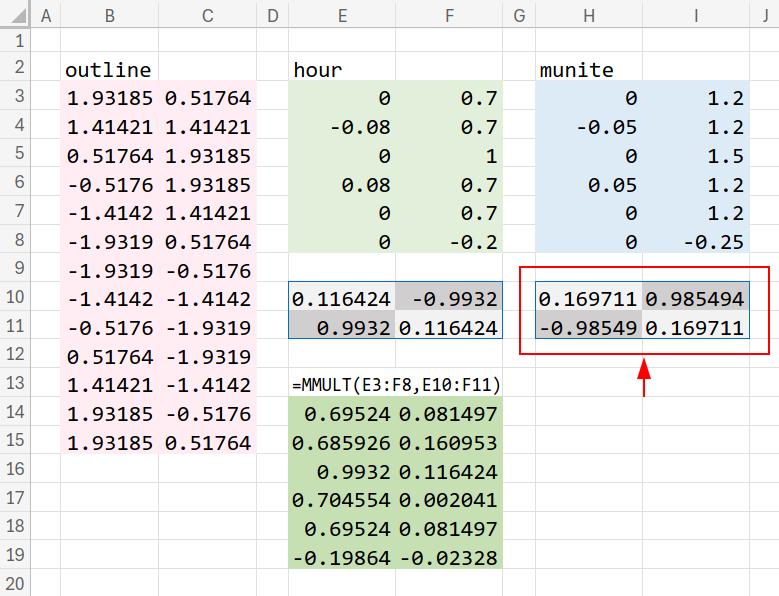Select column E header
This screenshot has width=779, height=596.
[342, 14]
